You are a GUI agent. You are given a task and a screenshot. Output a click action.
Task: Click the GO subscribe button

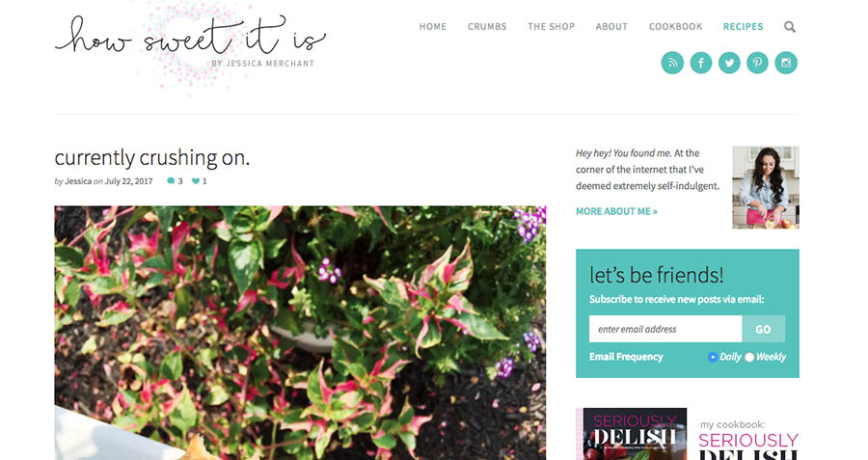click(764, 329)
